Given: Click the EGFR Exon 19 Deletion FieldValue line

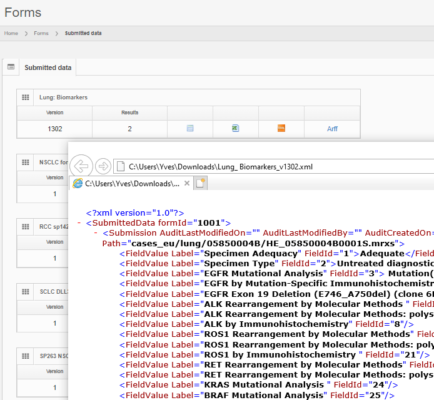Looking at the screenshot, I should click(277, 294).
